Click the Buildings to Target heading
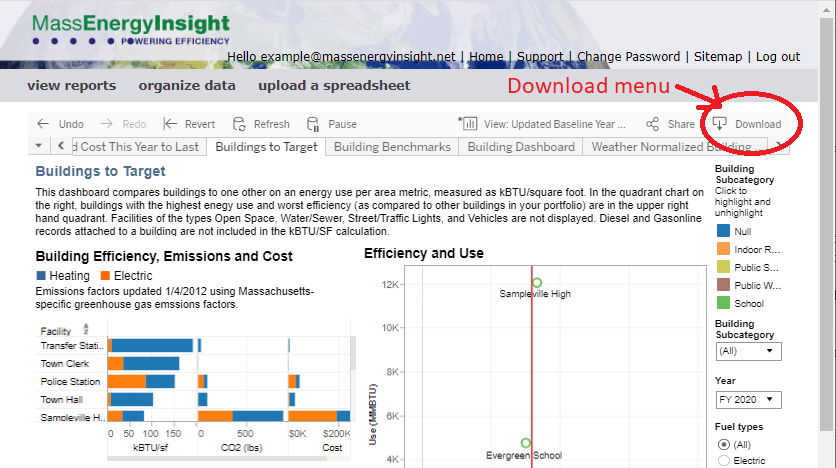 (100, 171)
